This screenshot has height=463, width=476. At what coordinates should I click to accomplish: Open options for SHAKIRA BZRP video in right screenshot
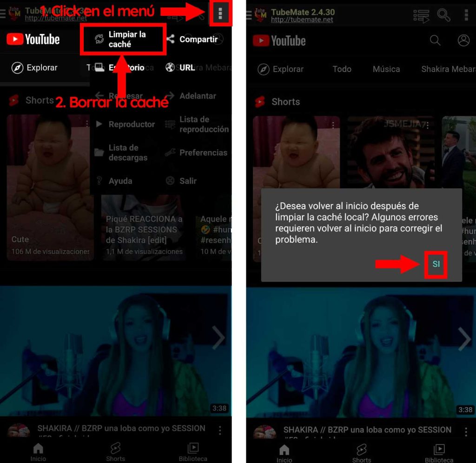(466, 431)
